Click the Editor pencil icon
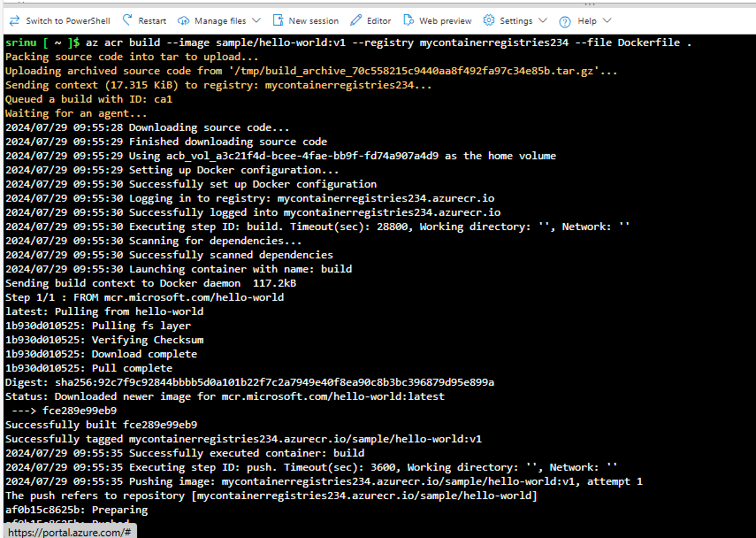 click(355, 20)
